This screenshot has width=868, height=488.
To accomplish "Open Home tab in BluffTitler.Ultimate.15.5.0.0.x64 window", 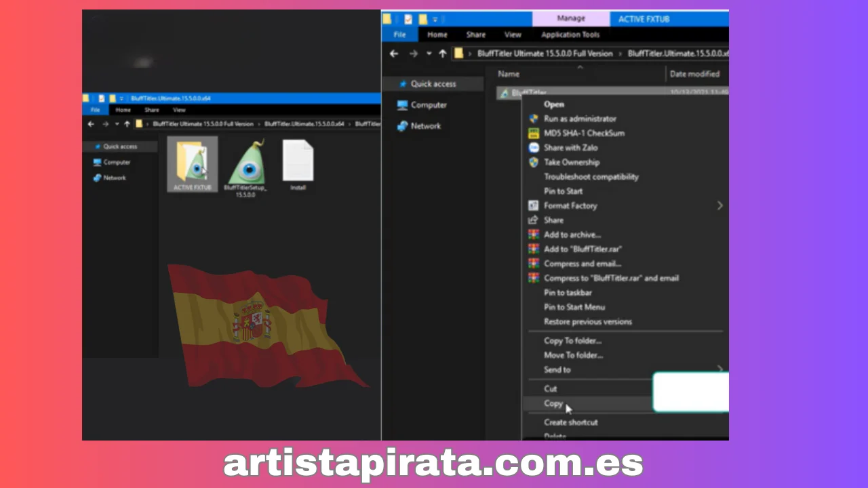I will [123, 110].
